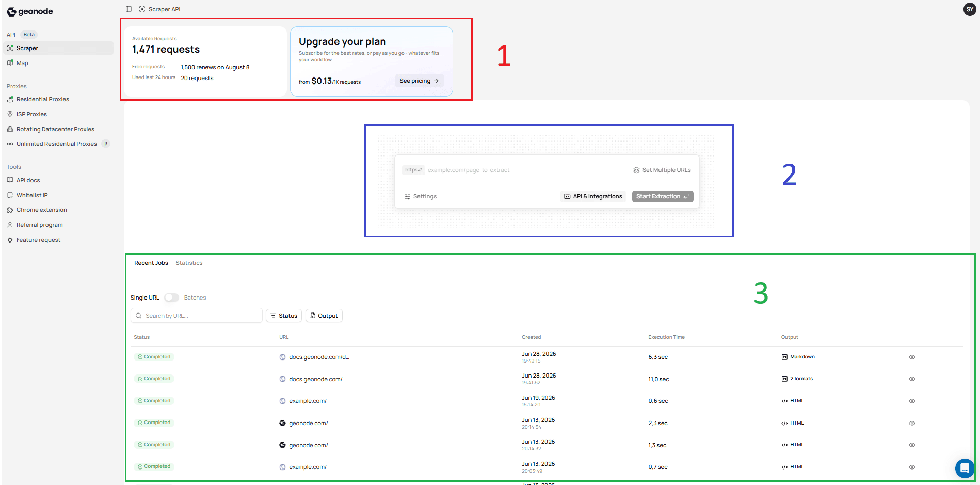Click See pricing button

coord(419,81)
